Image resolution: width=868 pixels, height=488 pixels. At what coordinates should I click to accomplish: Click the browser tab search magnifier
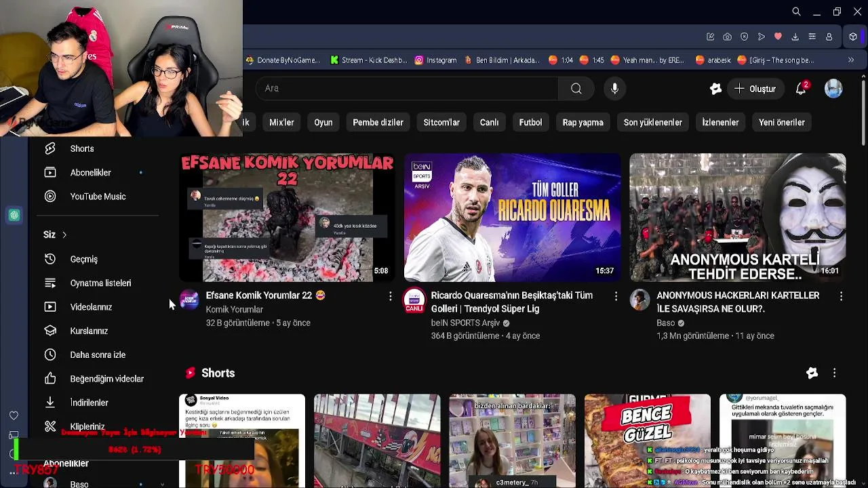click(796, 12)
